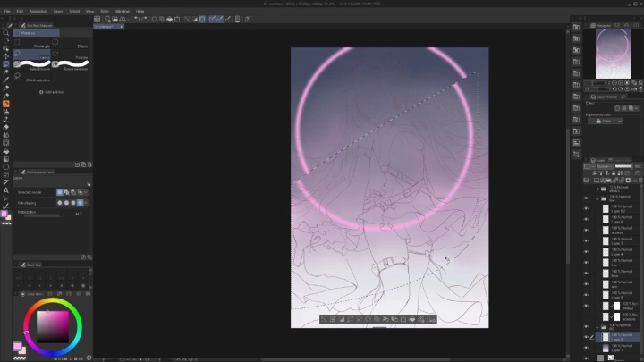Viewport: 644px width, 362px height.
Task: Select the Text tool
Action: click(6, 190)
